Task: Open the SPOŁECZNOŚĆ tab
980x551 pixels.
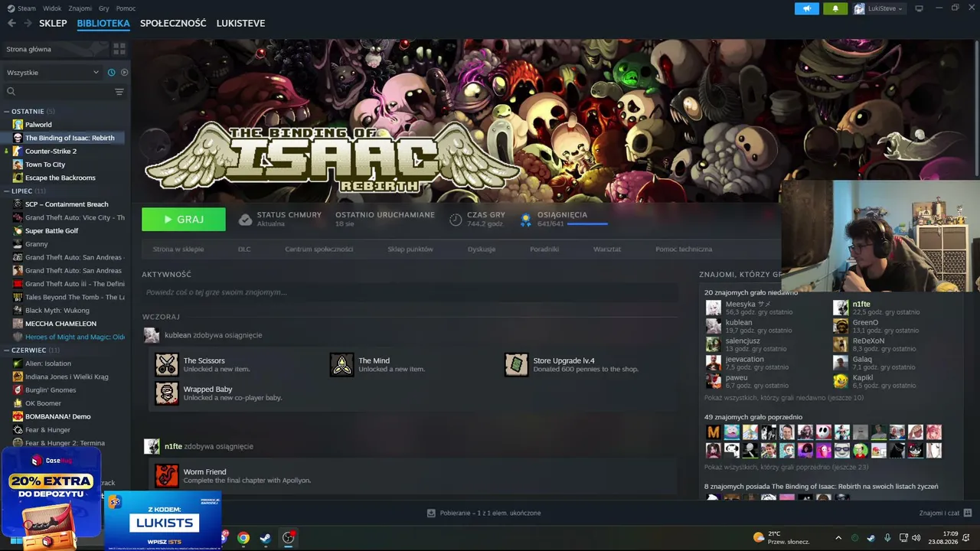Action: pyautogui.click(x=173, y=23)
